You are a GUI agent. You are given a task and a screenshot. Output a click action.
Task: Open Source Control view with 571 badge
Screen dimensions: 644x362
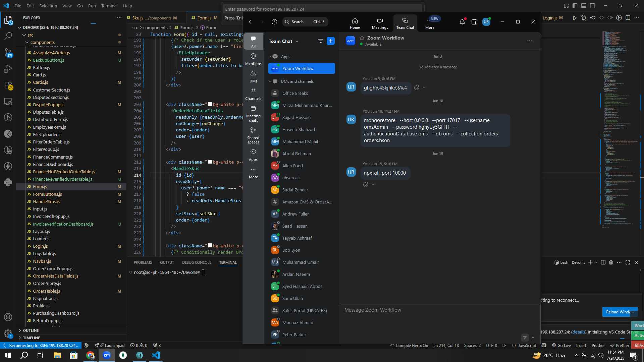coord(8,53)
